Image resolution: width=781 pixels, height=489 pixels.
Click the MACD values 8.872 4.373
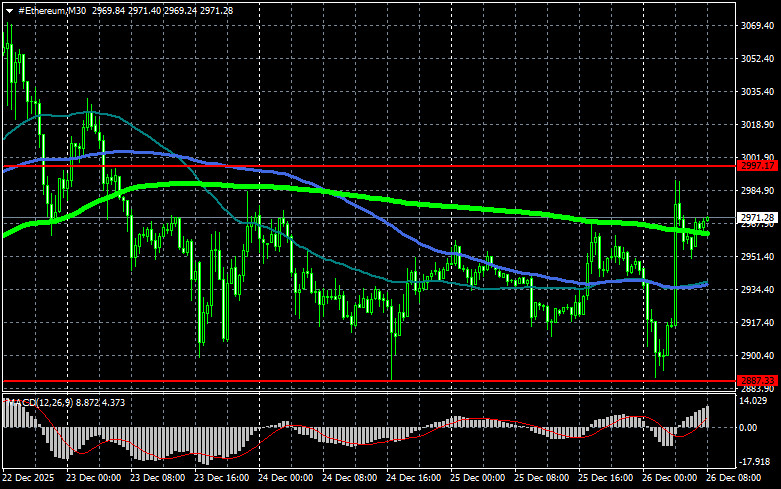tap(100, 402)
